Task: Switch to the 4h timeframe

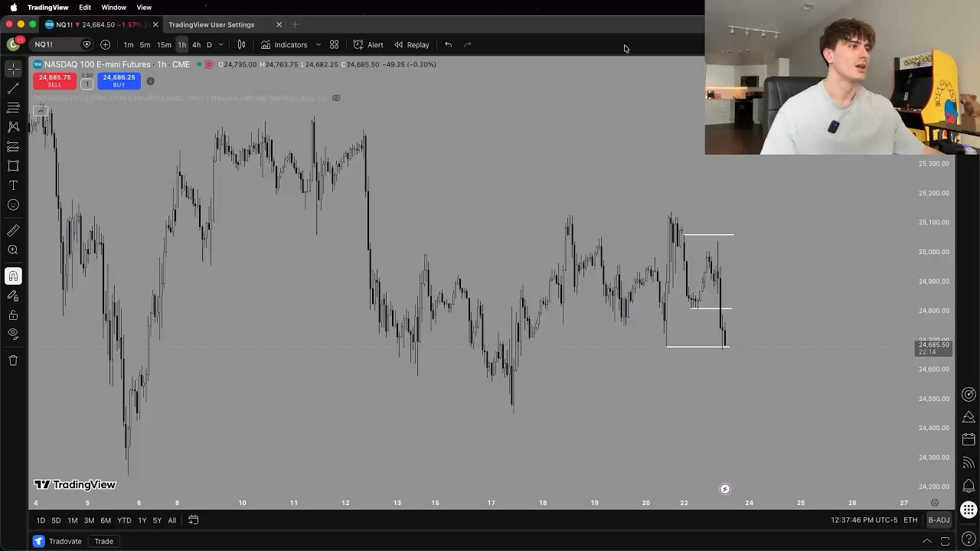Action: tap(196, 44)
